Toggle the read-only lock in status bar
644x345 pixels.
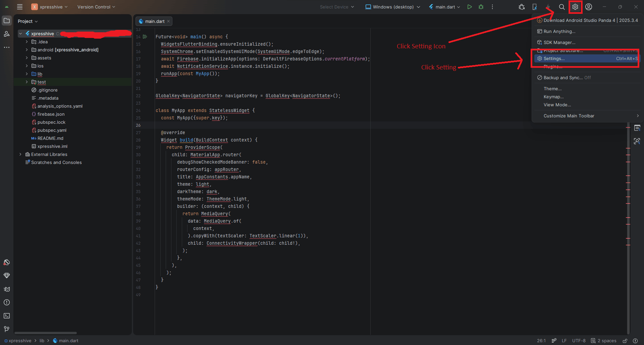[x=625, y=341]
